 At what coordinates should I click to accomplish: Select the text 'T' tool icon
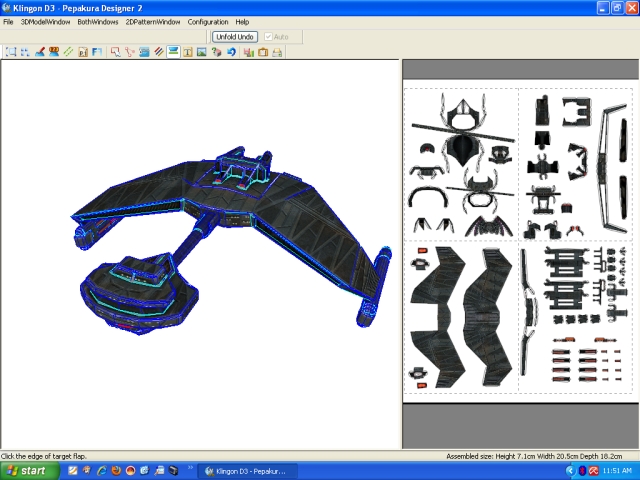coord(187,52)
